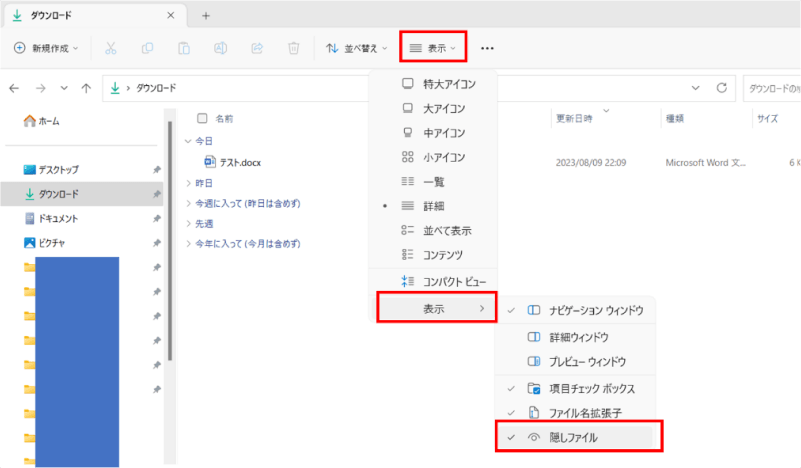Close the ダウンロード tab

point(171,15)
